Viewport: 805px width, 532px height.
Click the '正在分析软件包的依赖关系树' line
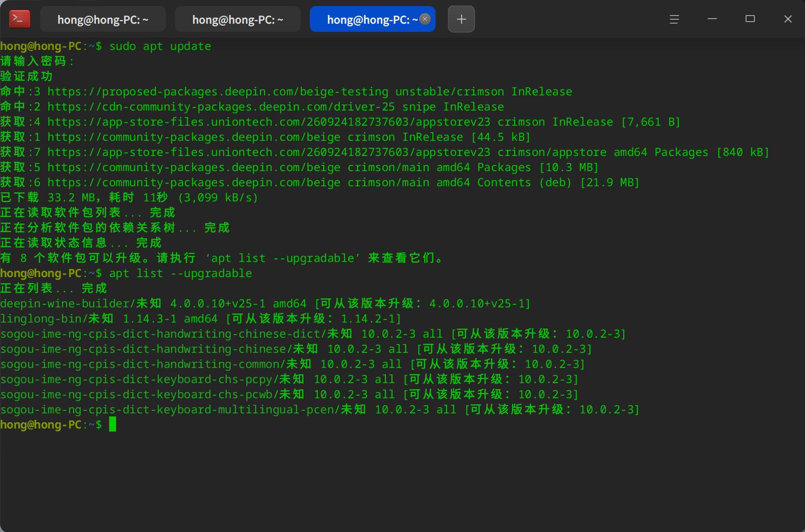tap(115, 228)
